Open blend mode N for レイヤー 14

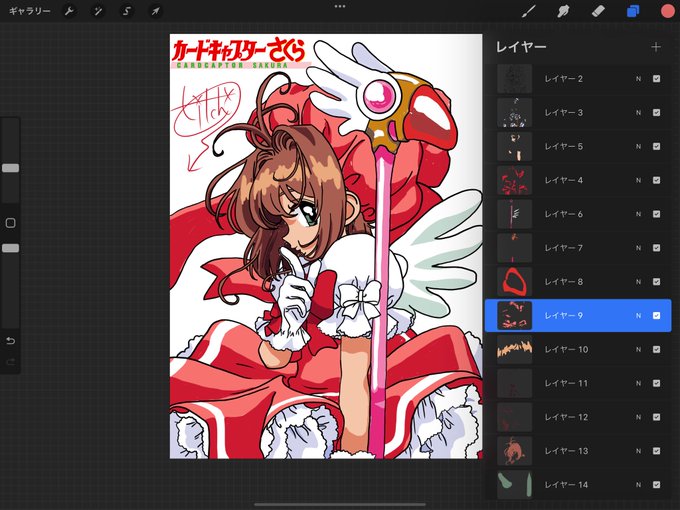(x=638, y=484)
